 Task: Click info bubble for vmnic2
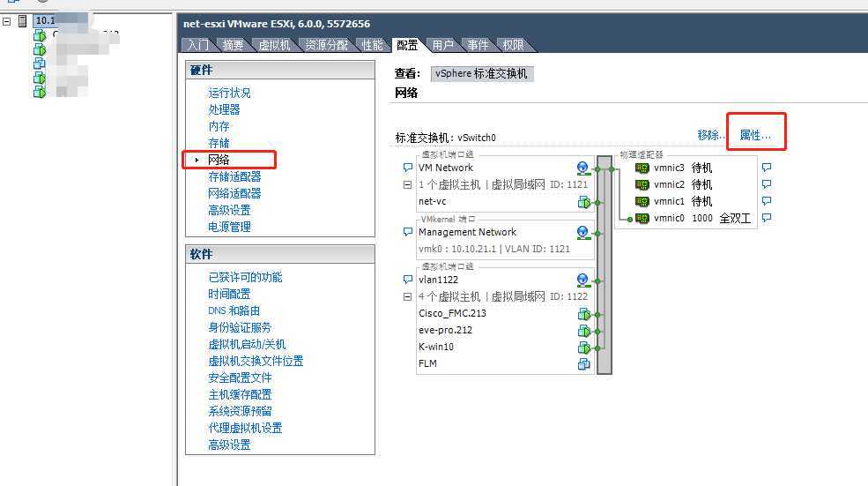coord(767,184)
